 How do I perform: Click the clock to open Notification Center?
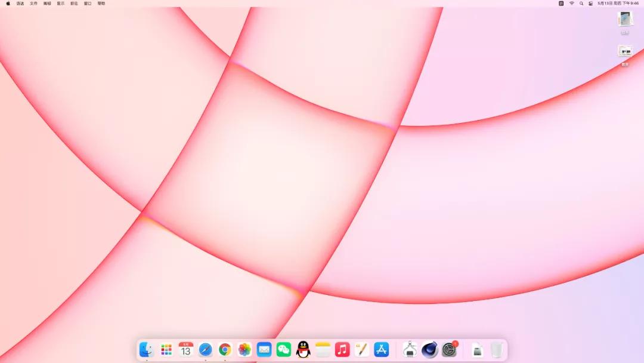coord(617,3)
